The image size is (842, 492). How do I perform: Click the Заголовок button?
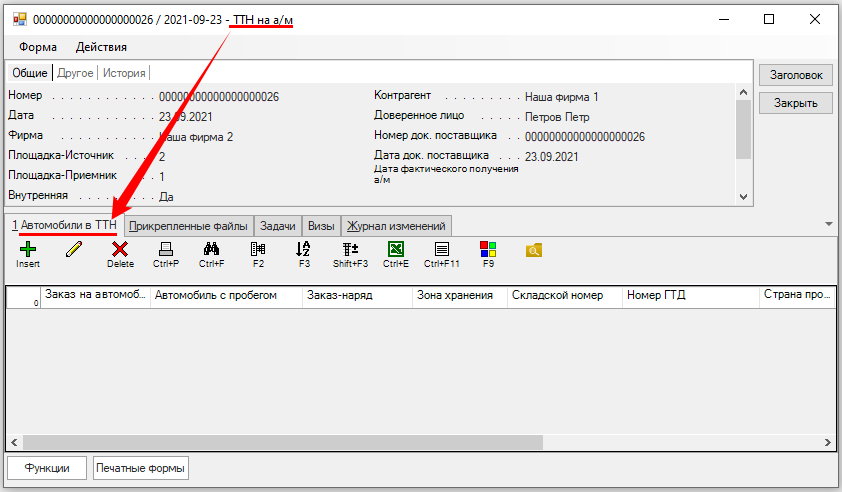(x=795, y=75)
